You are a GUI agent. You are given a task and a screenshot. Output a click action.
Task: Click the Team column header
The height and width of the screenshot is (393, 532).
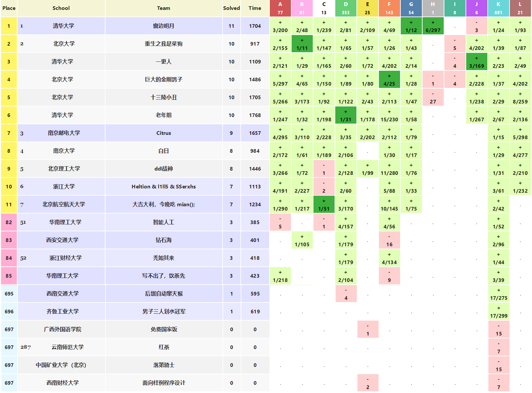tap(164, 8)
